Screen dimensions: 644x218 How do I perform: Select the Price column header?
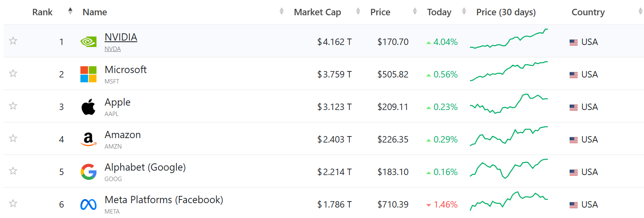380,12
